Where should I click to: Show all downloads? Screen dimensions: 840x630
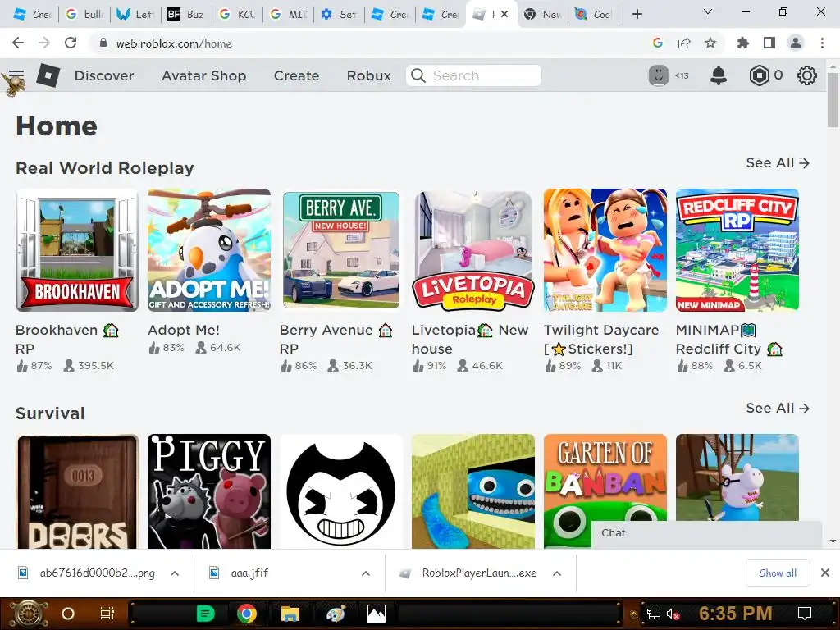[778, 573]
